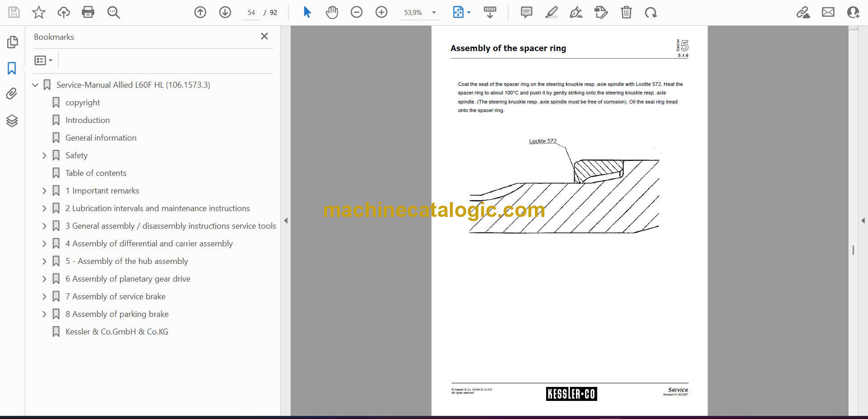Image resolution: width=868 pixels, height=419 pixels.
Task: Open the fit page options tool
Action: click(458, 12)
